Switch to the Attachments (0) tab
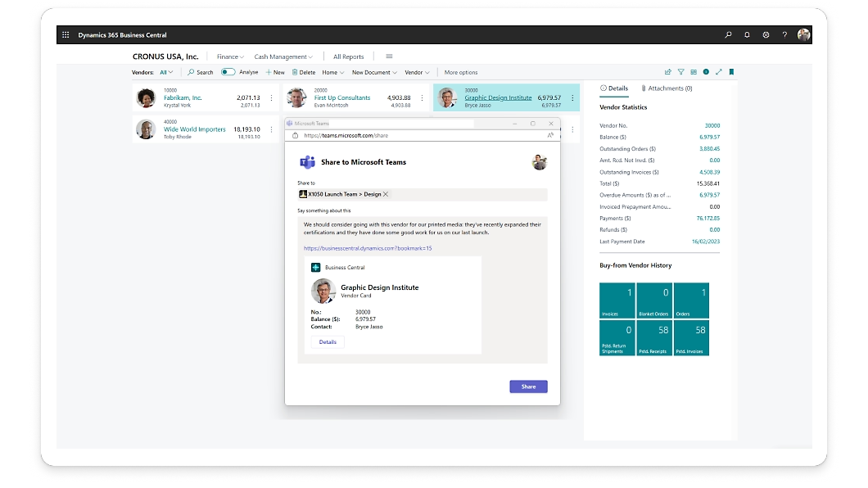 pos(667,88)
